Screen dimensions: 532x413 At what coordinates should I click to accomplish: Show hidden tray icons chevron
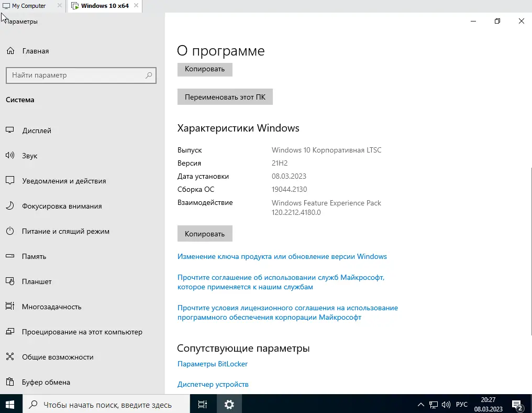(420, 405)
